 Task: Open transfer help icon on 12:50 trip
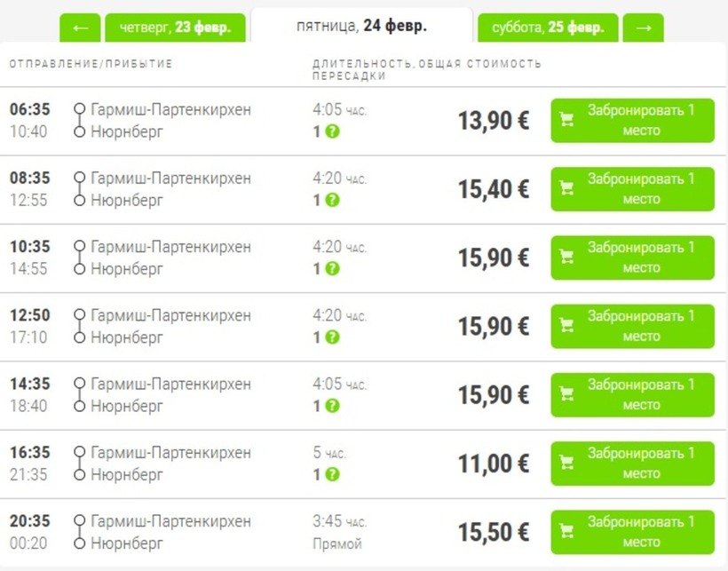(332, 337)
